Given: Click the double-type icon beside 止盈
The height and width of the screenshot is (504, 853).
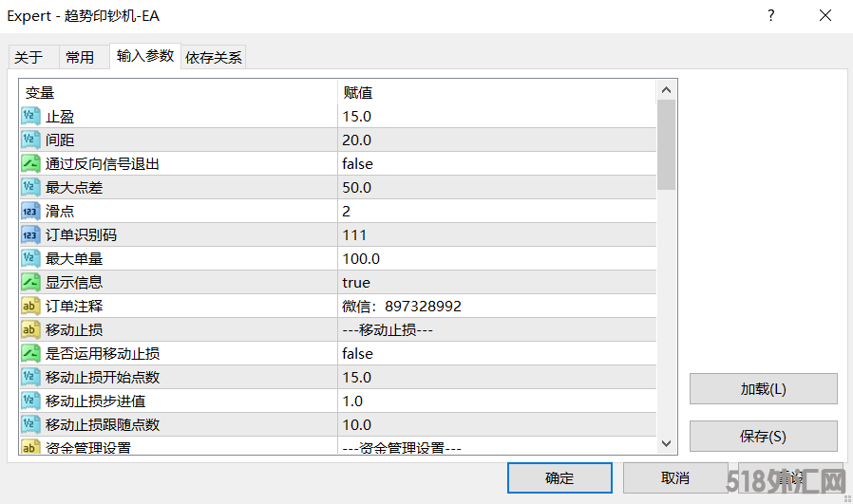Looking at the screenshot, I should tap(30, 117).
